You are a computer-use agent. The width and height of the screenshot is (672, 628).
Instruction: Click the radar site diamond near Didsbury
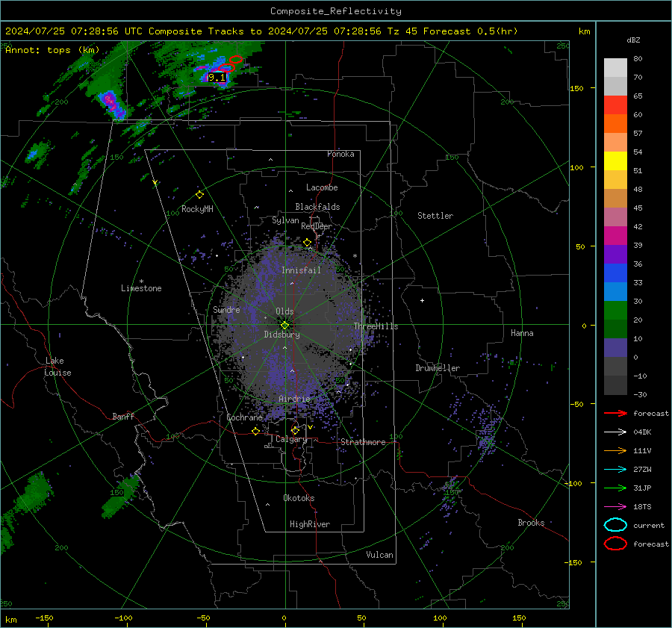284,326
